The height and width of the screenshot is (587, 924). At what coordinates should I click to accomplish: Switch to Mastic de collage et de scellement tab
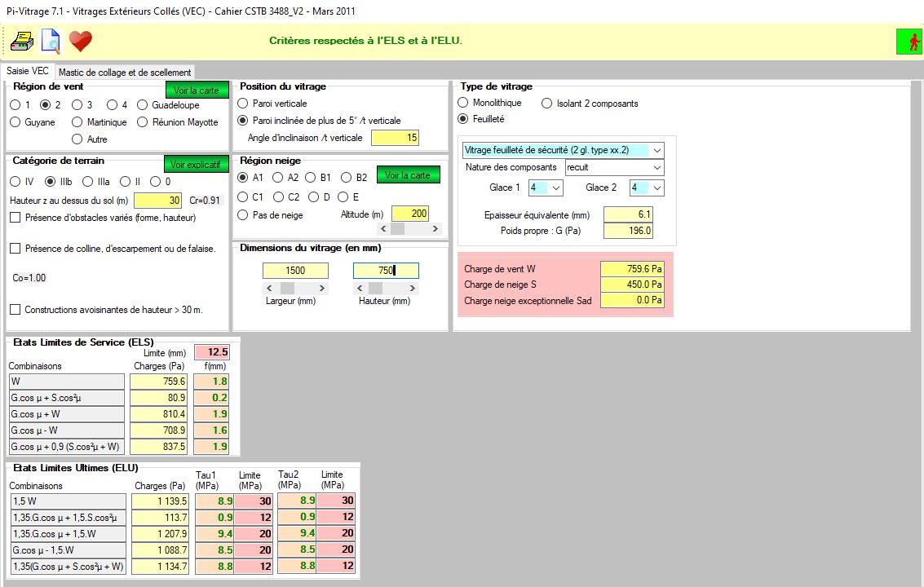coord(125,73)
